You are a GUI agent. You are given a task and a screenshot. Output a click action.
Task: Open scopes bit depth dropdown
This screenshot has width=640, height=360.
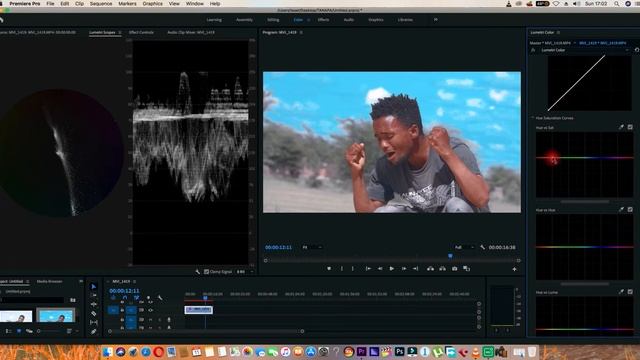(x=246, y=272)
